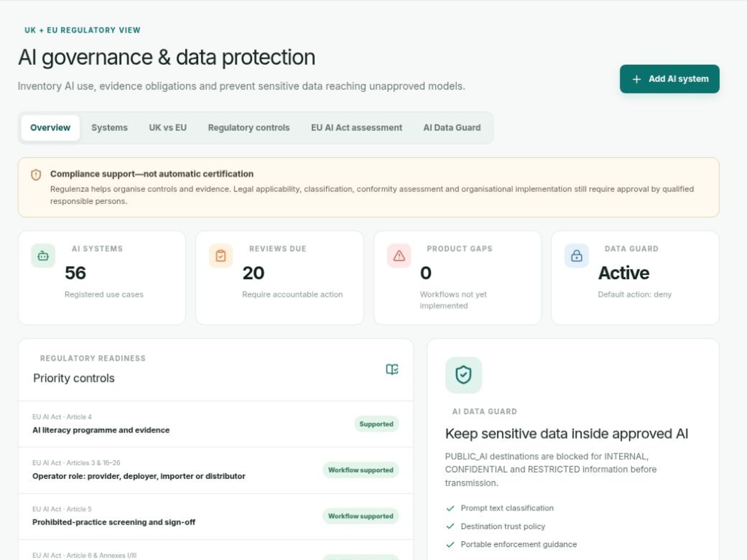
Task: Click the Registered use cases caption
Action: tap(104, 294)
